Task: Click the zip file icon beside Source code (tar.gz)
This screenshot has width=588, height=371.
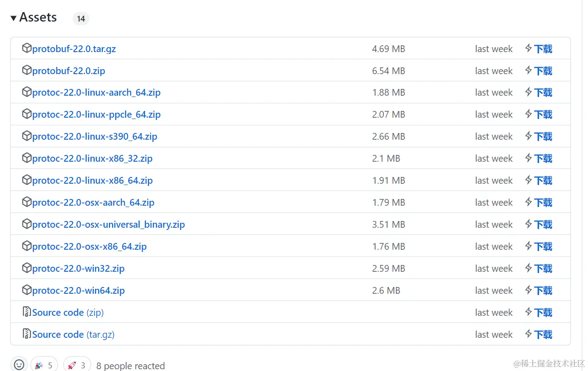Action: click(27, 334)
